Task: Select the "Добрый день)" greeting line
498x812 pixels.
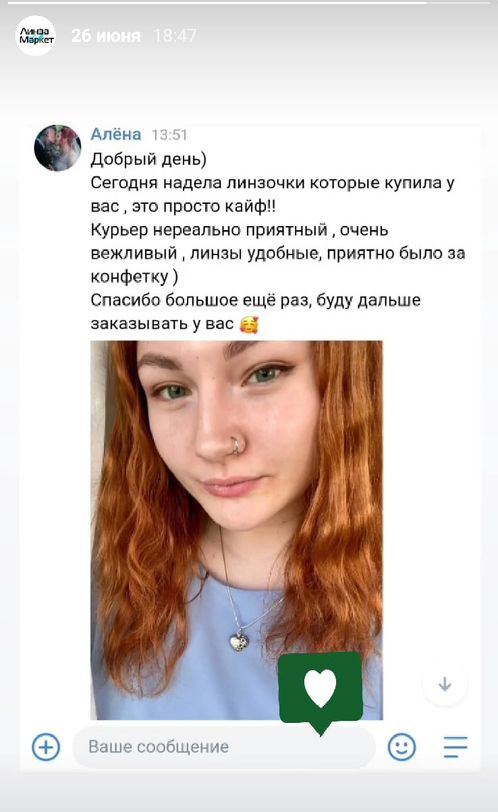Action: tap(149, 159)
